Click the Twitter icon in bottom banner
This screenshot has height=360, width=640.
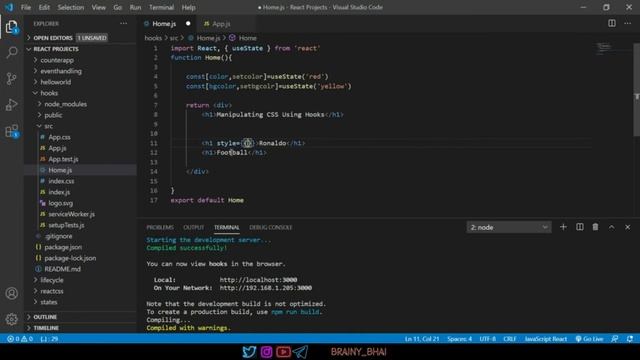[249, 351]
